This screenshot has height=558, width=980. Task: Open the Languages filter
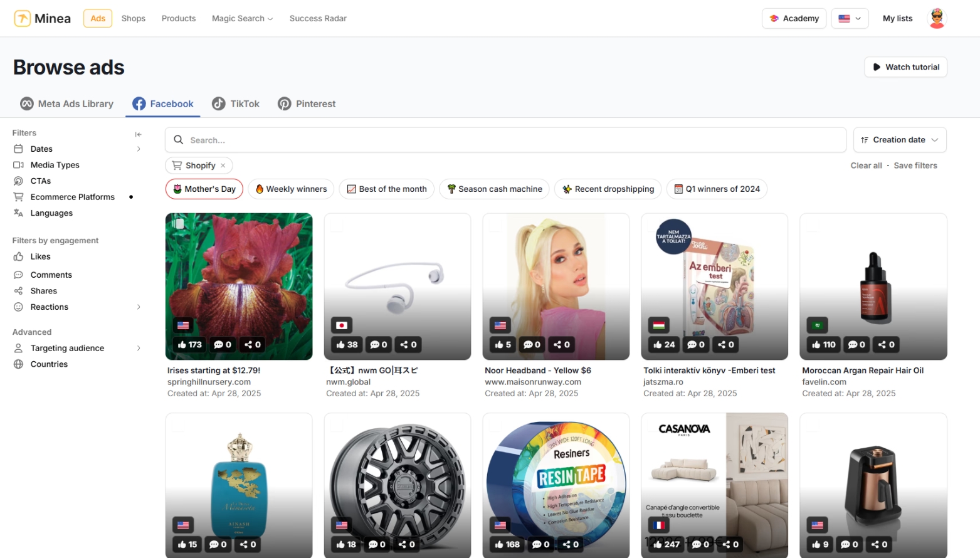[51, 213]
